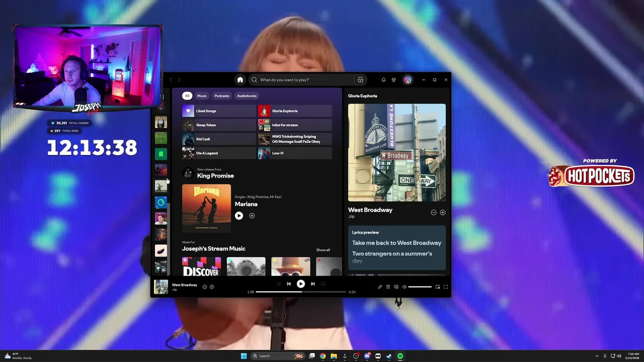Select the Music filter chip
The width and height of the screenshot is (644, 362).
202,96
